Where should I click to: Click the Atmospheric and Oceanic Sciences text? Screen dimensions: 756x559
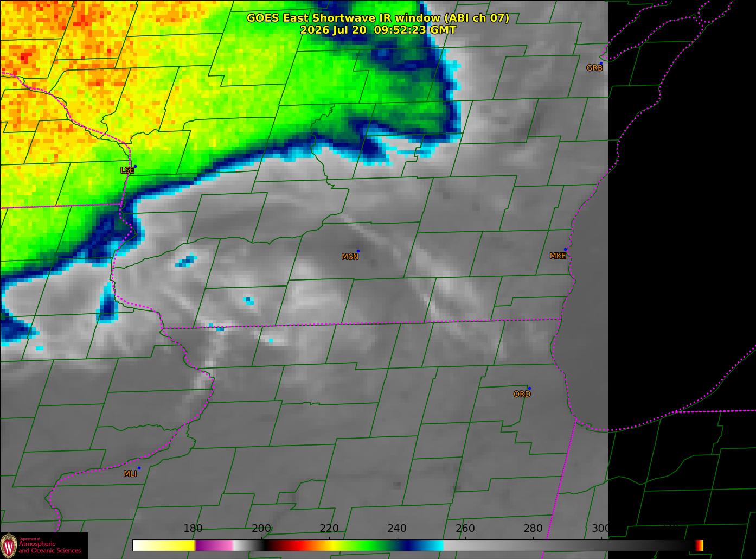[49, 547]
